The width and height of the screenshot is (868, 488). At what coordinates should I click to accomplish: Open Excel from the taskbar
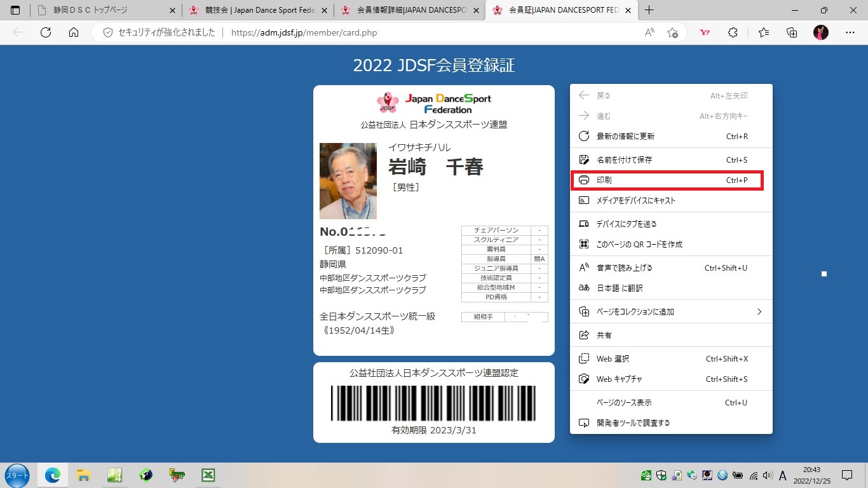[208, 475]
